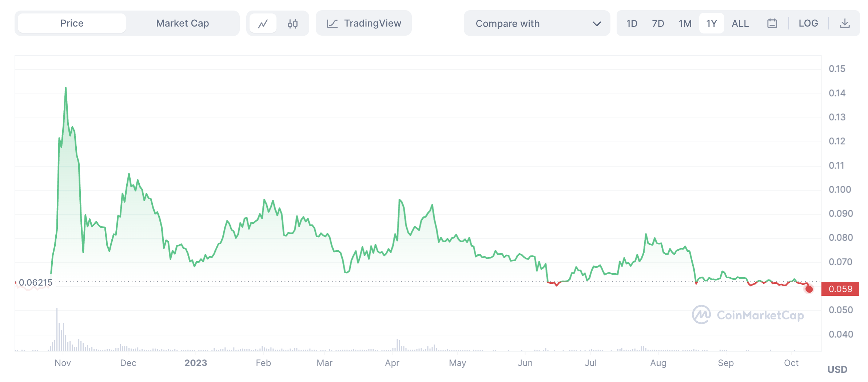This screenshot has width=868, height=382.
Task: Click the Jun axis label
Action: pyautogui.click(x=525, y=363)
